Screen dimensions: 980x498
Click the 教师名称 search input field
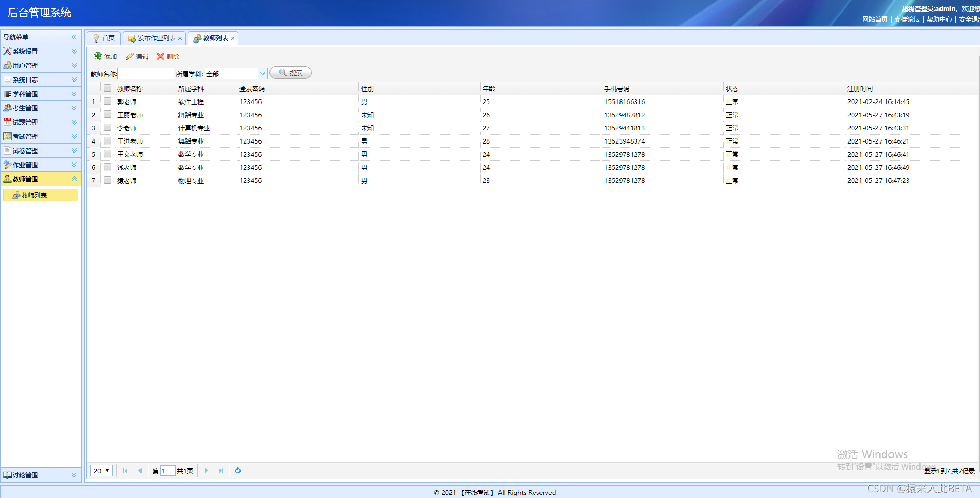click(x=146, y=74)
